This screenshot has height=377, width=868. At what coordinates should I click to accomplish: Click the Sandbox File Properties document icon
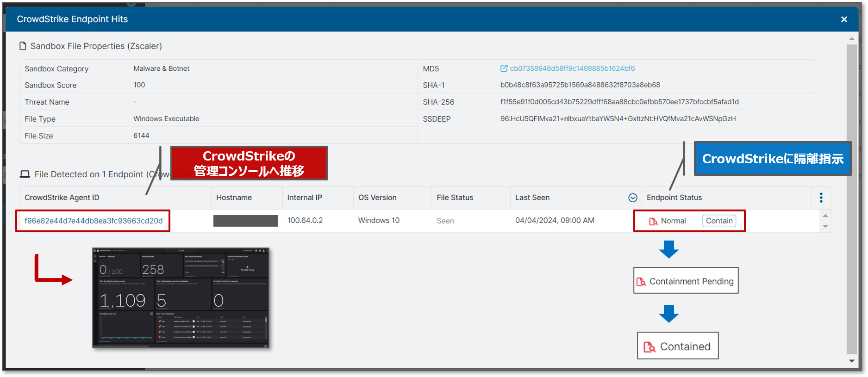tap(23, 46)
